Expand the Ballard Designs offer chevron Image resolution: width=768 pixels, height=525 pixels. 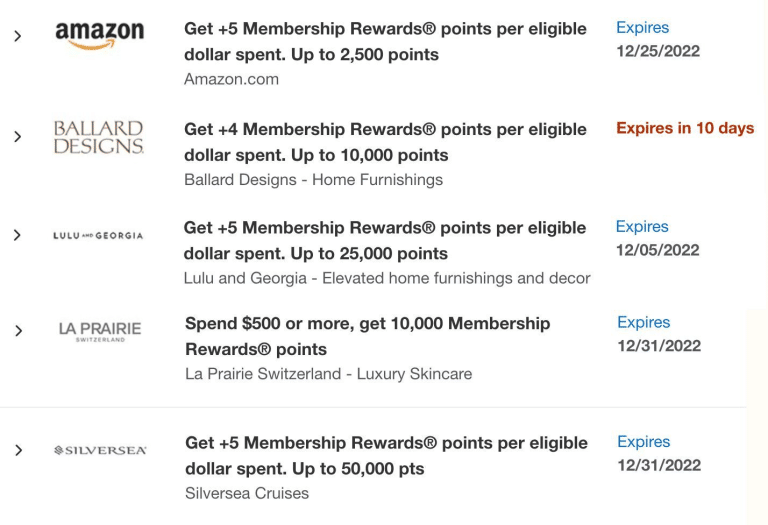pos(17,136)
